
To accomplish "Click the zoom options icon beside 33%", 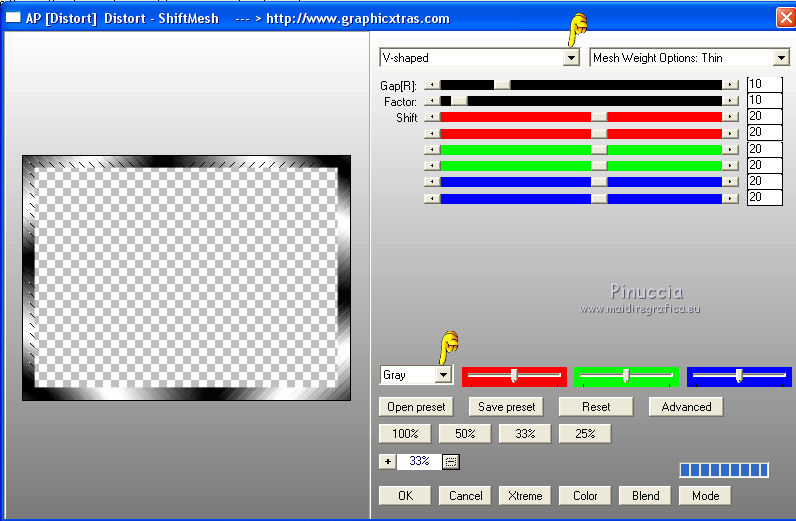I will (x=451, y=462).
